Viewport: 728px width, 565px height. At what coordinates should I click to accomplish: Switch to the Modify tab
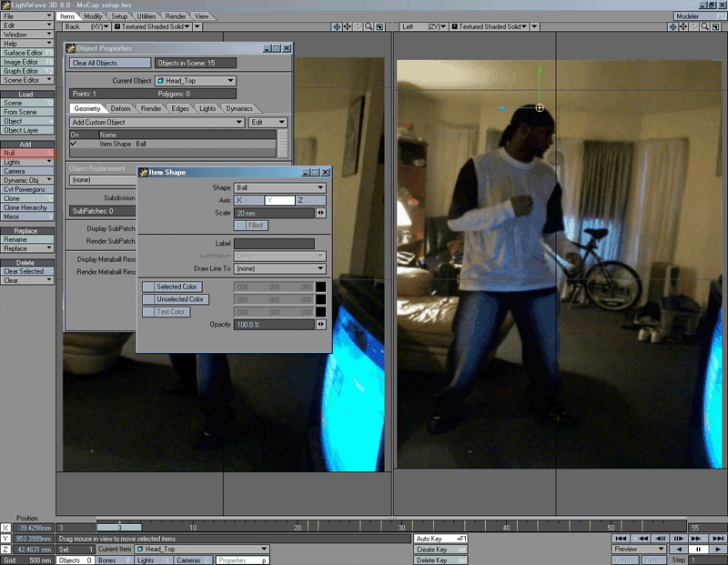tap(95, 15)
